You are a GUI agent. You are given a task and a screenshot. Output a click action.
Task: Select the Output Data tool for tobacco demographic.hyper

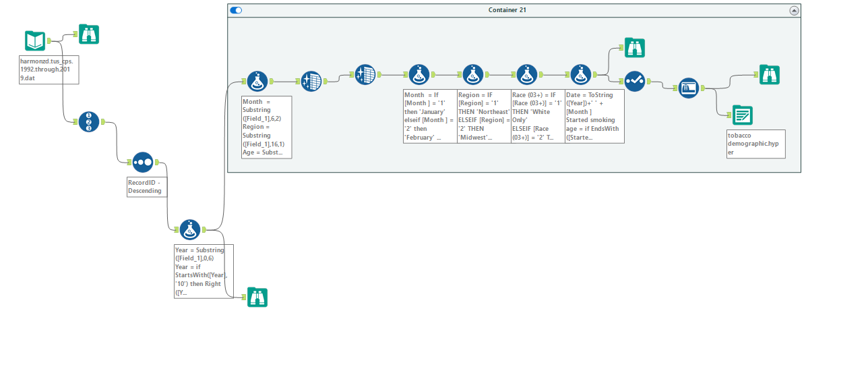click(743, 115)
